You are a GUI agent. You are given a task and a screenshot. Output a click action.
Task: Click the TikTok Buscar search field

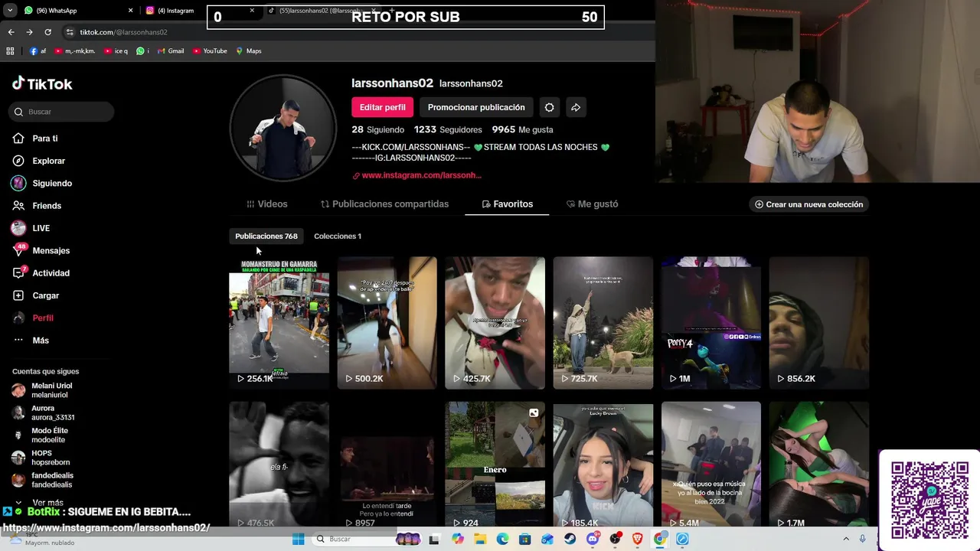tap(61, 112)
